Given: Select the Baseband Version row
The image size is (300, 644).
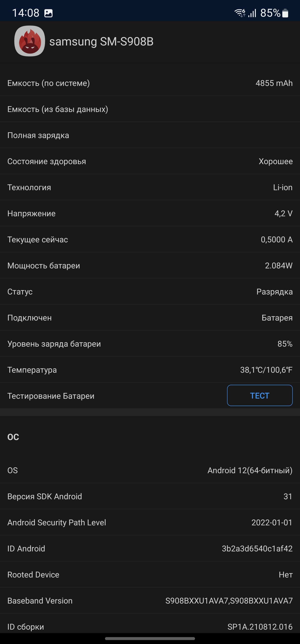Looking at the screenshot, I should point(150,600).
